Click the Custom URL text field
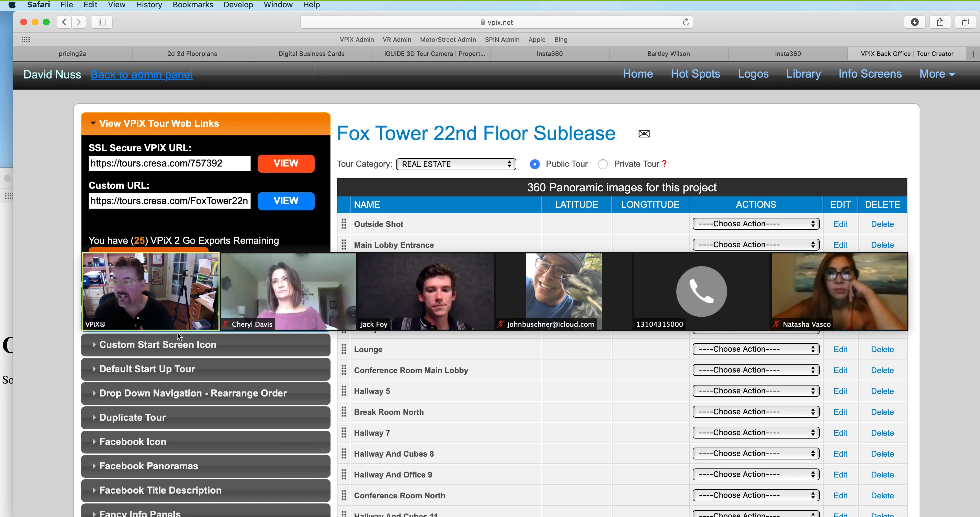Viewport: 980px width, 517px height. pos(170,201)
